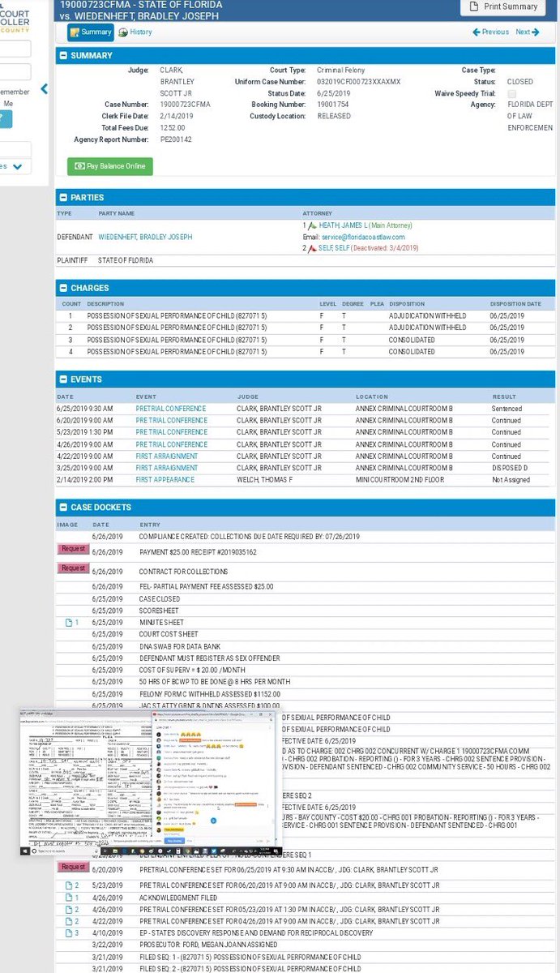Open the 3/25/2019 First Arraignment event
Viewport: 560px width, 973px height.
[x=167, y=468]
